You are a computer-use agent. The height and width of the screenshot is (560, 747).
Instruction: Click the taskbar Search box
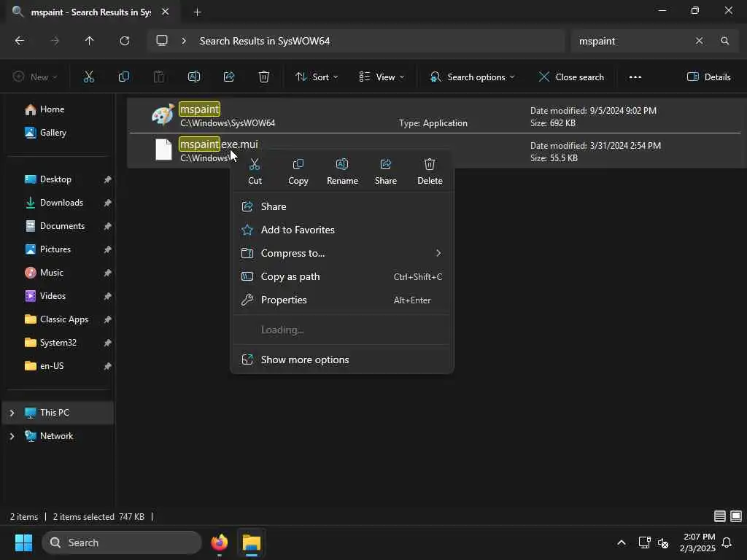pos(122,542)
